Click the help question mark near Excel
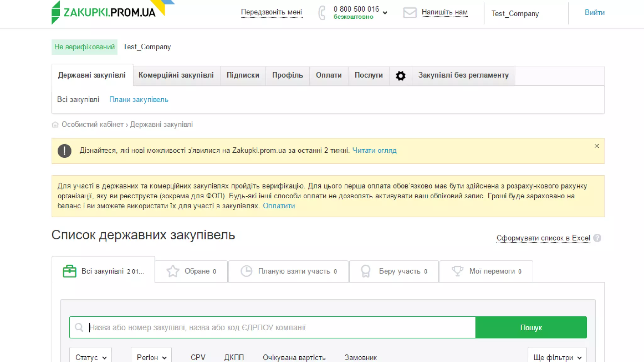 pos(597,238)
